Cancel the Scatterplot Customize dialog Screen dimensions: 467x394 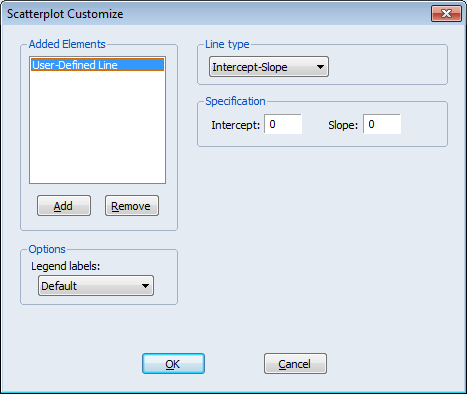pos(295,364)
